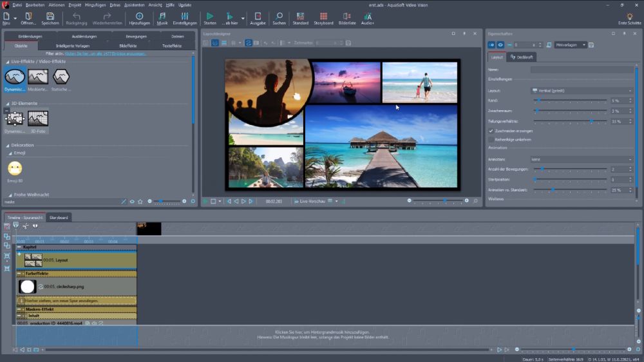The width and height of the screenshot is (644, 362).
Task: Select the Dynamische live effect object
Action: 15,77
